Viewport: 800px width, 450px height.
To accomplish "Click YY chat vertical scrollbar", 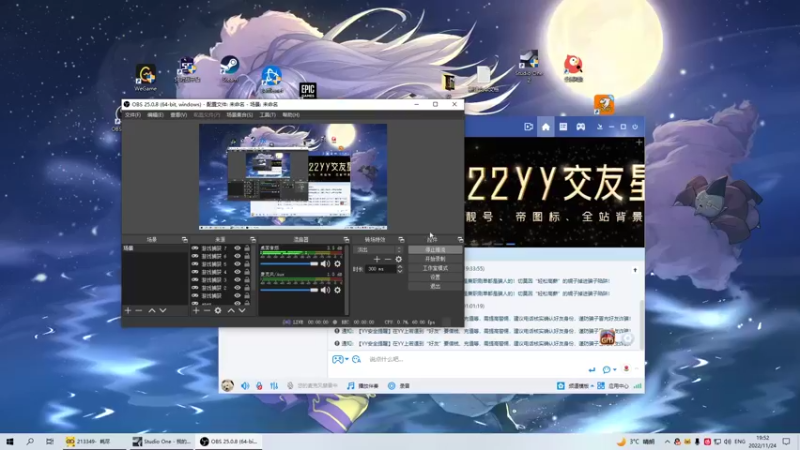I will (642, 324).
